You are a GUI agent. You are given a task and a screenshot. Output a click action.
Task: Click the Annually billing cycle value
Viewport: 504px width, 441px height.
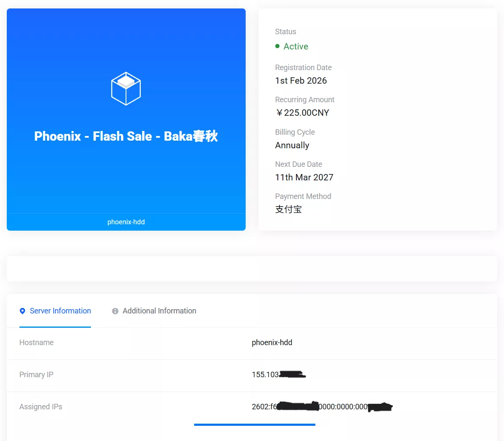[x=292, y=145]
